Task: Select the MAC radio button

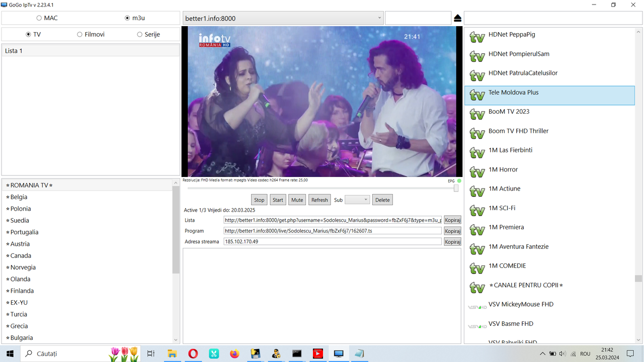Action: coord(39,18)
